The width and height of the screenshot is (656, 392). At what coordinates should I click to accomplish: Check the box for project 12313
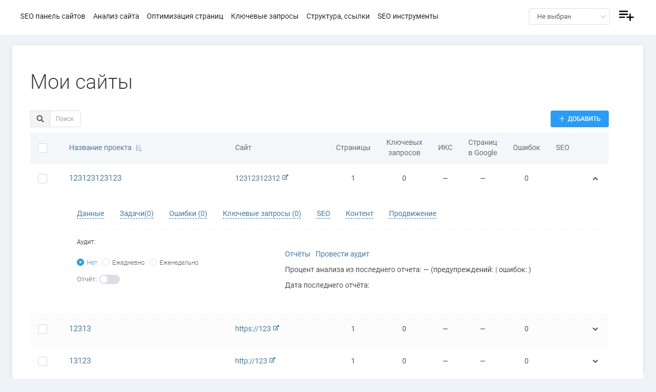click(x=43, y=329)
